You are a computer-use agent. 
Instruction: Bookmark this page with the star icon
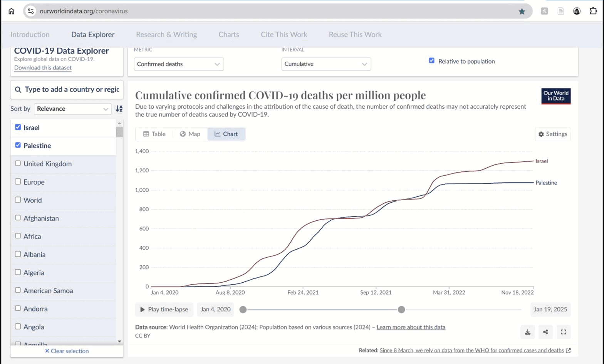point(522,11)
